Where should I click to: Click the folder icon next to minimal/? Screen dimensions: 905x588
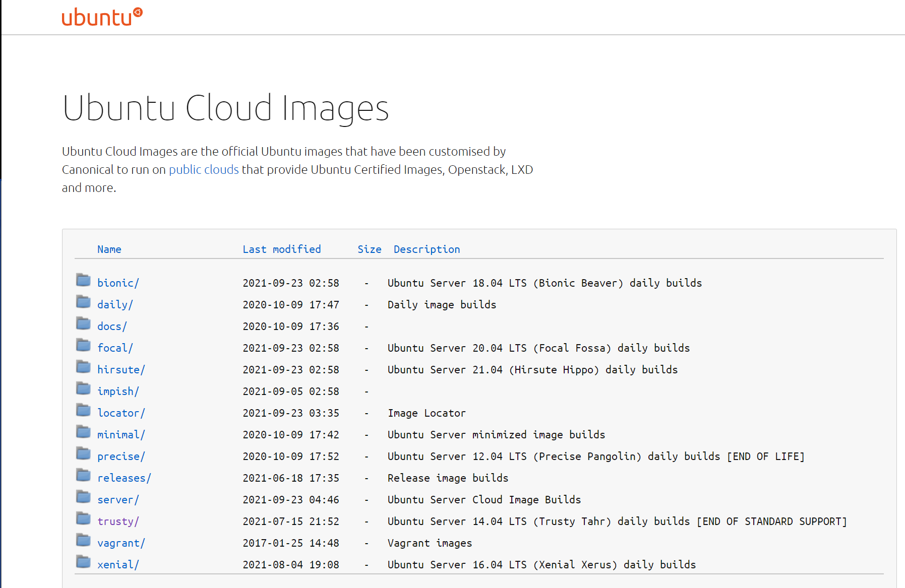[83, 432]
